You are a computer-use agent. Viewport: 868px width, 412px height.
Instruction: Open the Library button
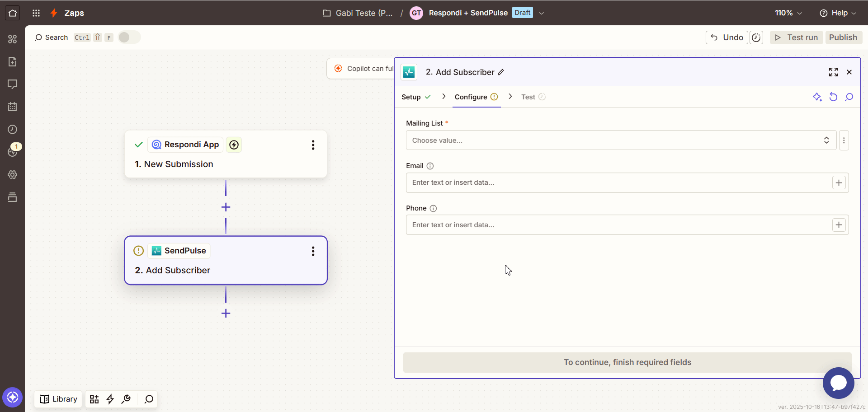[x=58, y=399]
